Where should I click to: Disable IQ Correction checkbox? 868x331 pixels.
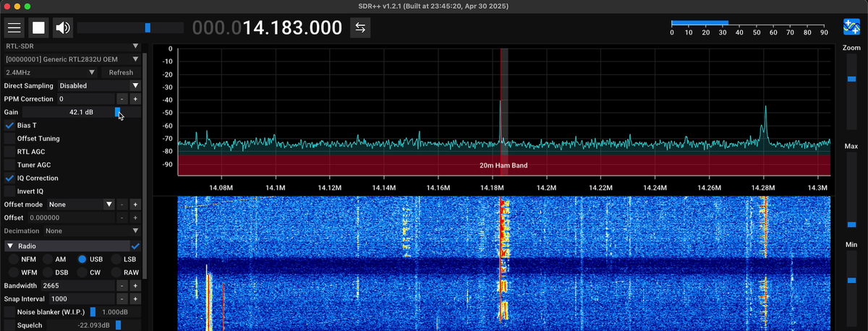9,178
